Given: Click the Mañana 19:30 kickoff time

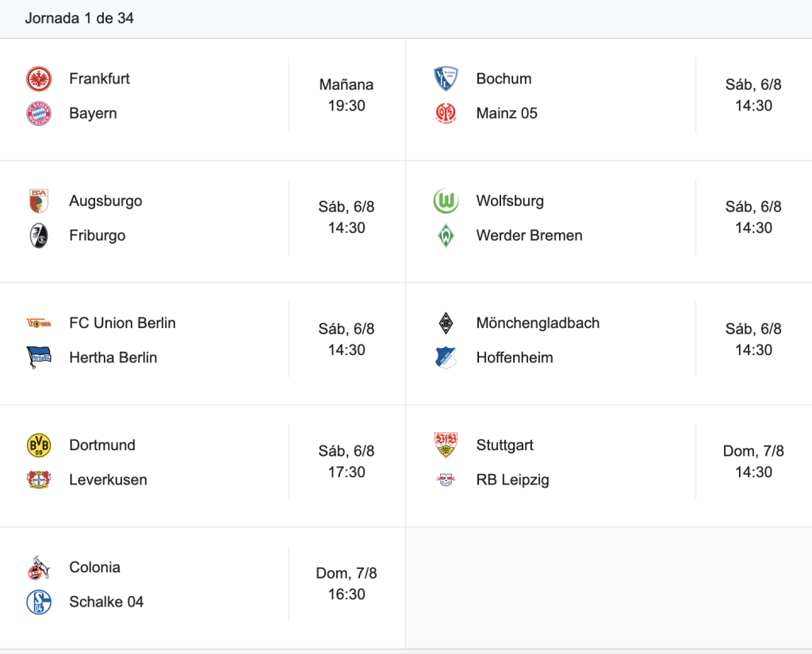Looking at the screenshot, I should point(347,95).
